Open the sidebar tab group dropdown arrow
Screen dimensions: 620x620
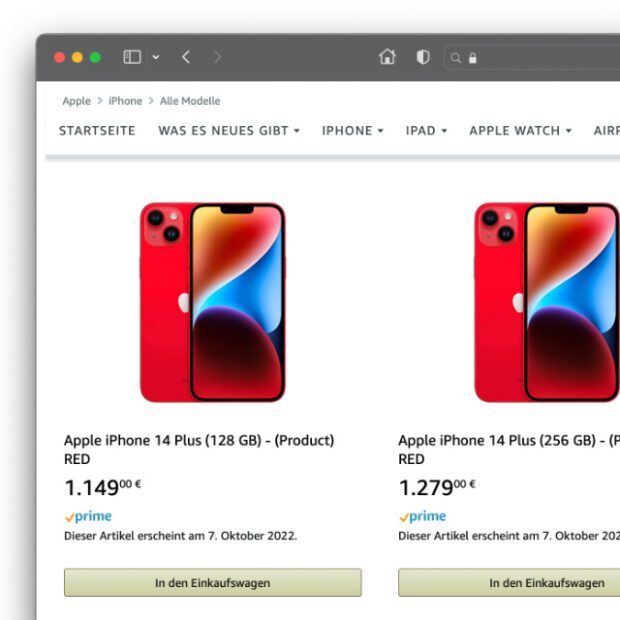point(156,58)
